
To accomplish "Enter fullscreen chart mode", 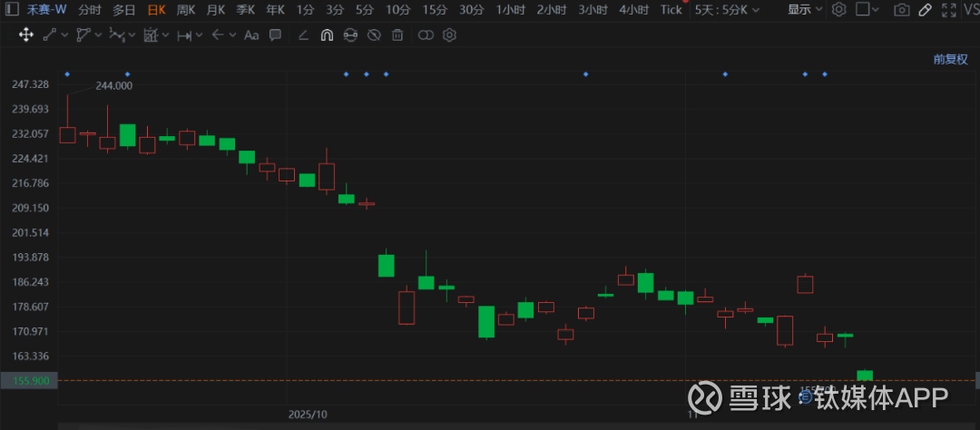I will [x=948, y=9].
